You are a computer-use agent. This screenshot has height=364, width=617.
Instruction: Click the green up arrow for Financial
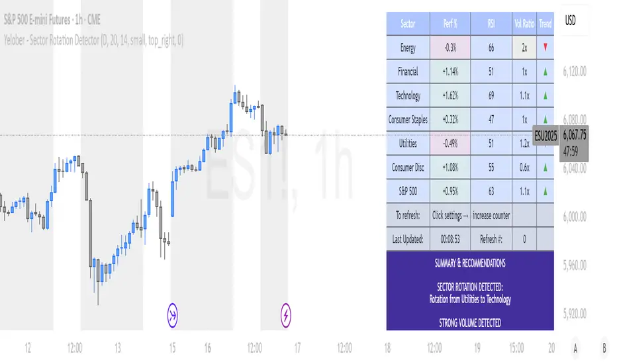coord(545,71)
